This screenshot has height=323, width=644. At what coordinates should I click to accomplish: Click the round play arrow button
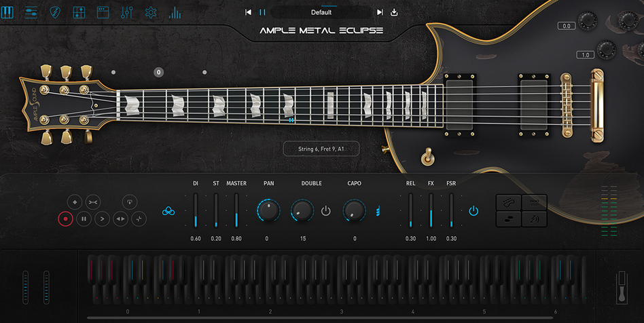[103, 218]
